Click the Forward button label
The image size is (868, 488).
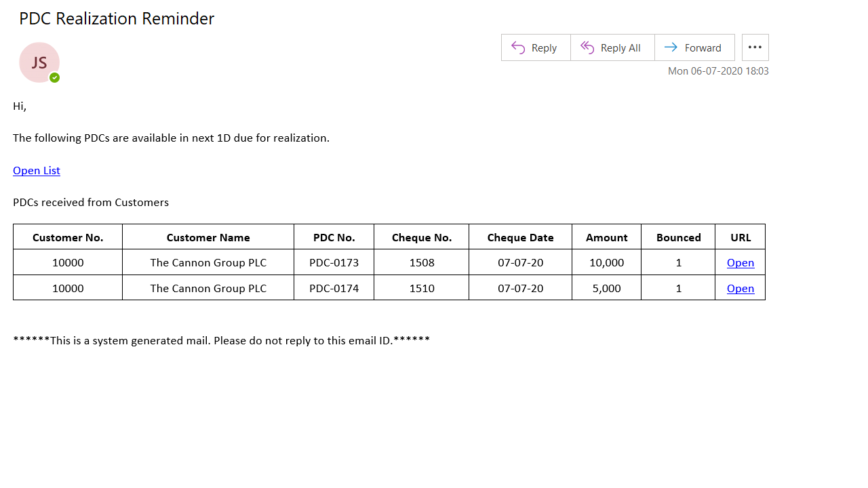click(x=703, y=48)
